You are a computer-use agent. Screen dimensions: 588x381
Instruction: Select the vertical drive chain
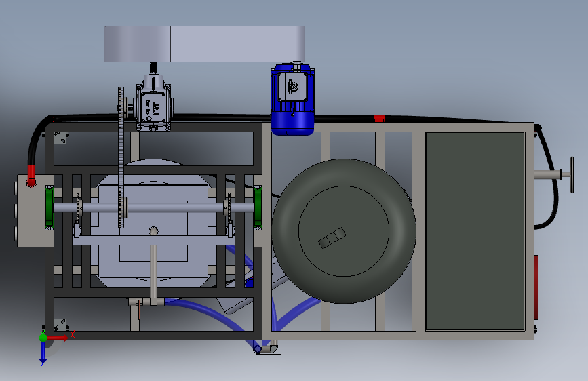pyautogui.click(x=121, y=157)
